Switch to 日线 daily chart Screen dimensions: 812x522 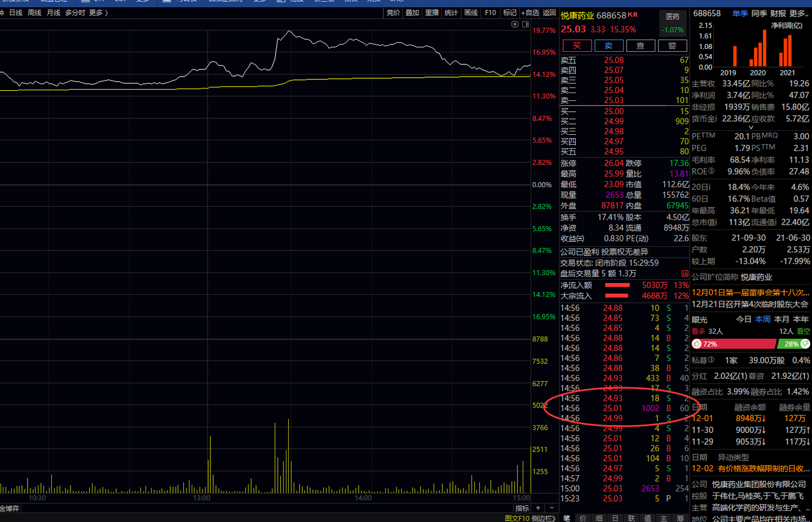click(x=16, y=12)
